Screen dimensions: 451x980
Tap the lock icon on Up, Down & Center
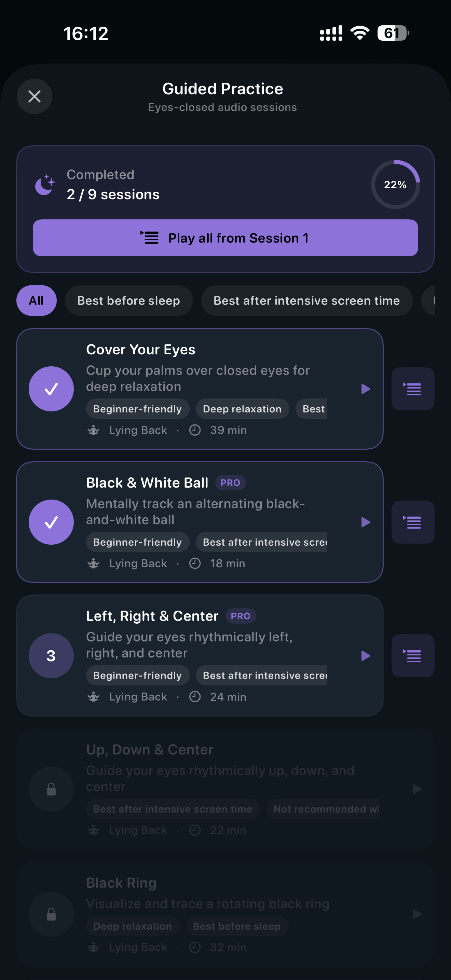click(51, 789)
